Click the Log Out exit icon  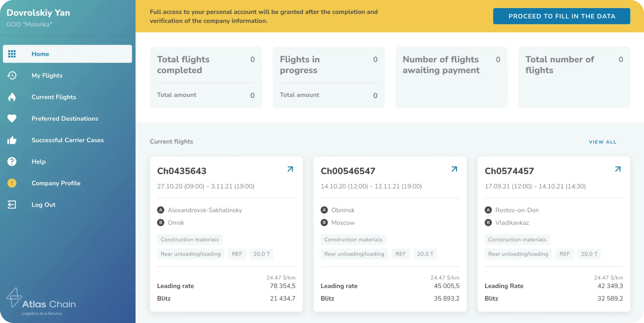point(12,204)
